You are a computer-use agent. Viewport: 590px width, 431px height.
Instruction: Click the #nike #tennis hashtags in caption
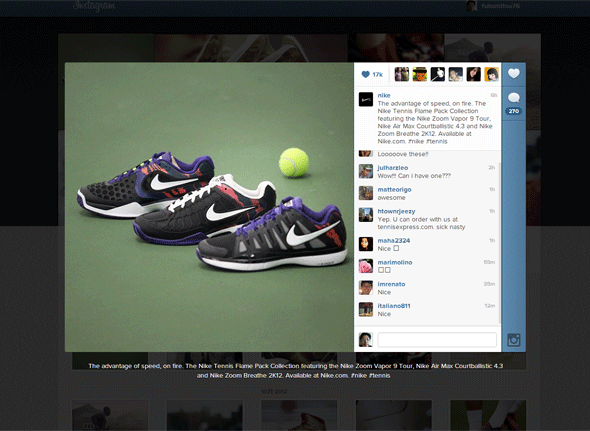coord(429,142)
